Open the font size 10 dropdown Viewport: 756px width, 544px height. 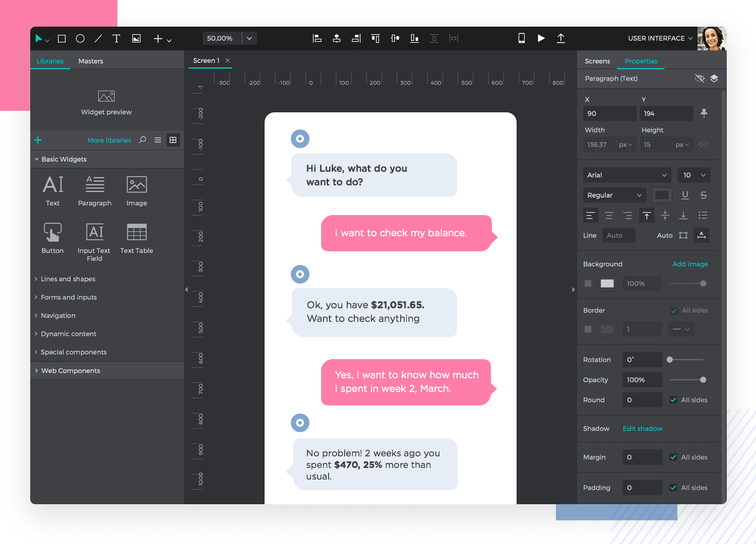[694, 175]
